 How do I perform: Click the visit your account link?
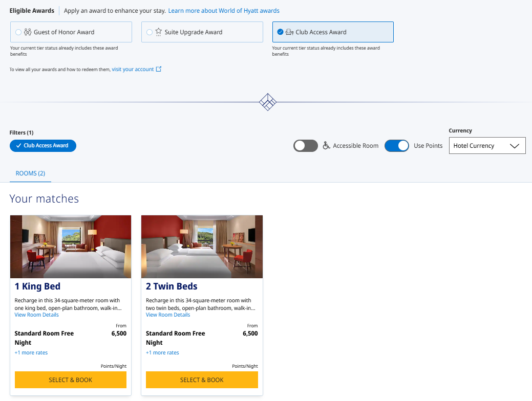(133, 69)
